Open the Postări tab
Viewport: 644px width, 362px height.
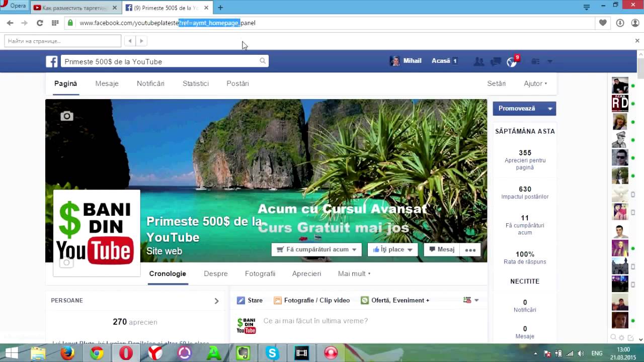pos(237,83)
